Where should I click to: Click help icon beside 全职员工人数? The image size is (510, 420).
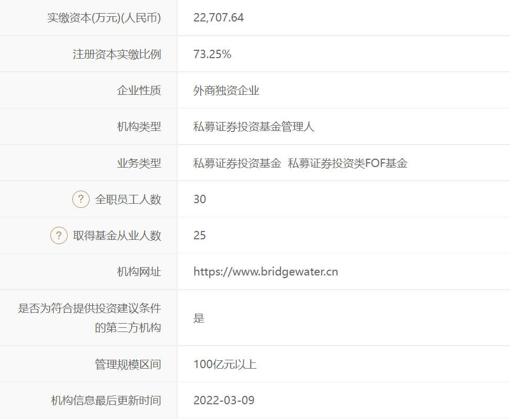pyautogui.click(x=81, y=200)
